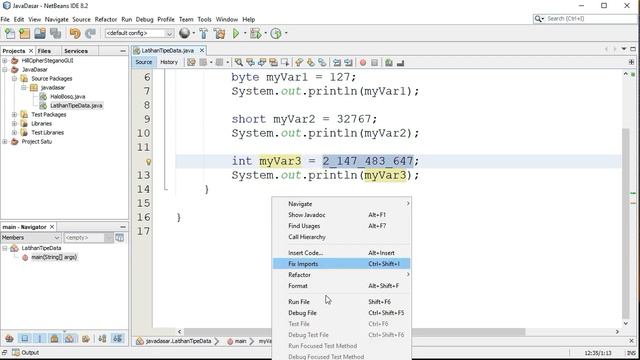Select Find Usages in context menu
Screen dimensions: 640x360
click(x=342, y=226)
